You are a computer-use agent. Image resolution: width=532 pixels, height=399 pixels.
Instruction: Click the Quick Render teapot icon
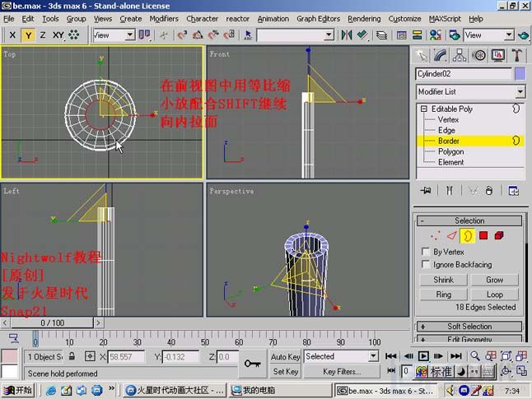(523, 35)
